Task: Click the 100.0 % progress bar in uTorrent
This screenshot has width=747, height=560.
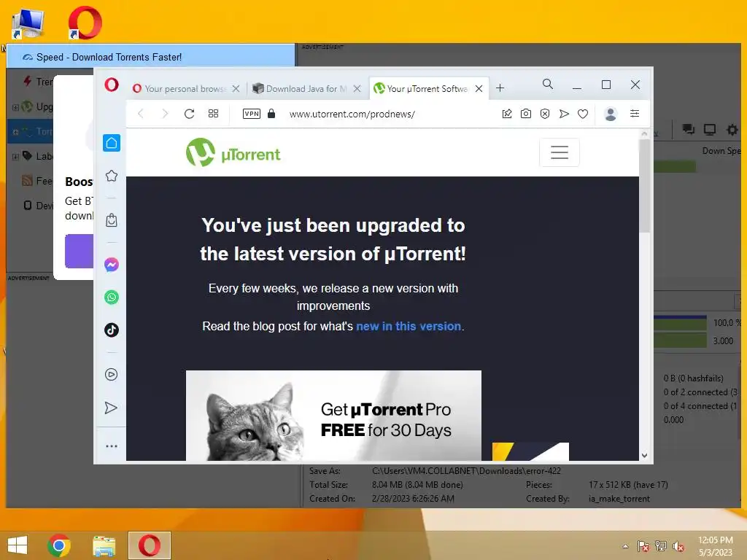Action: (x=681, y=323)
